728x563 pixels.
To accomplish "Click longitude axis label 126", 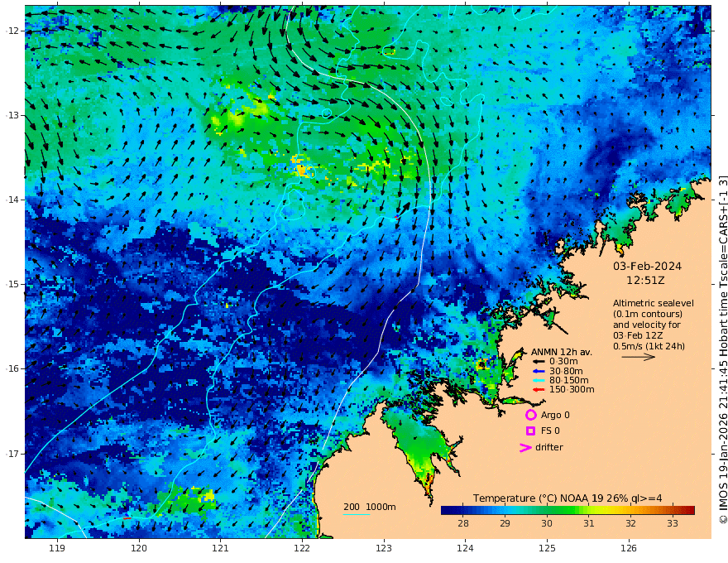I will click(629, 549).
